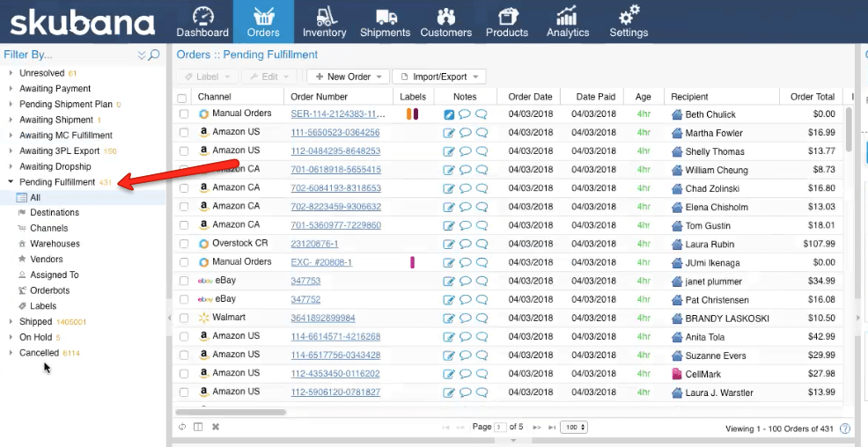Open order link 23120876-1
The width and height of the screenshot is (868, 447).
point(314,244)
